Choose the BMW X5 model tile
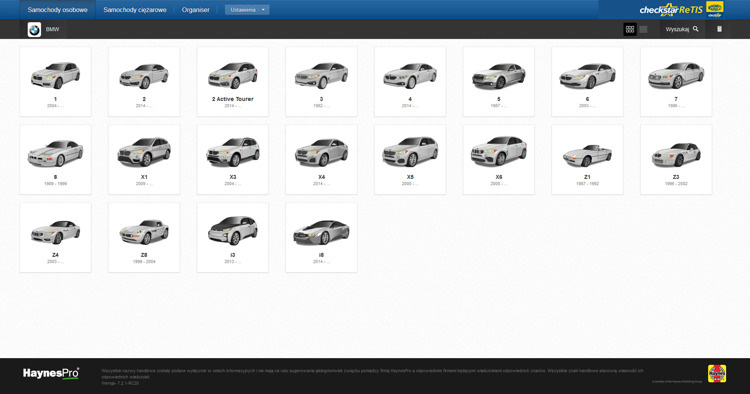Viewport: 750px width, 394px height. tap(410, 160)
